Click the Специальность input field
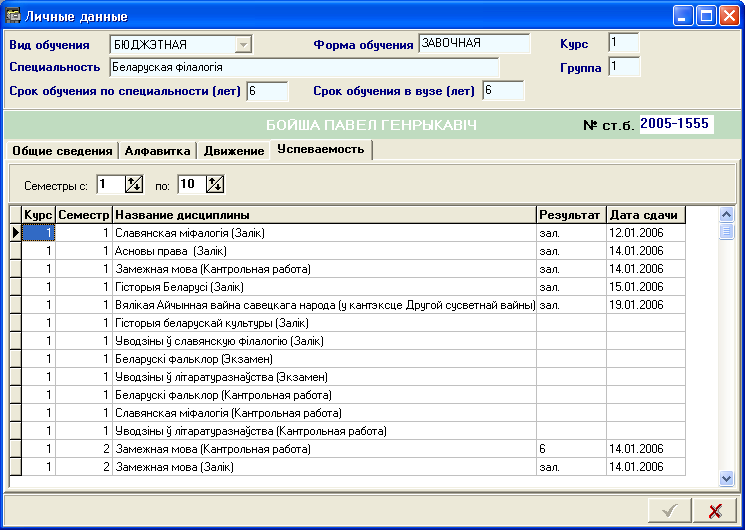The width and height of the screenshot is (745, 530). (x=302, y=67)
